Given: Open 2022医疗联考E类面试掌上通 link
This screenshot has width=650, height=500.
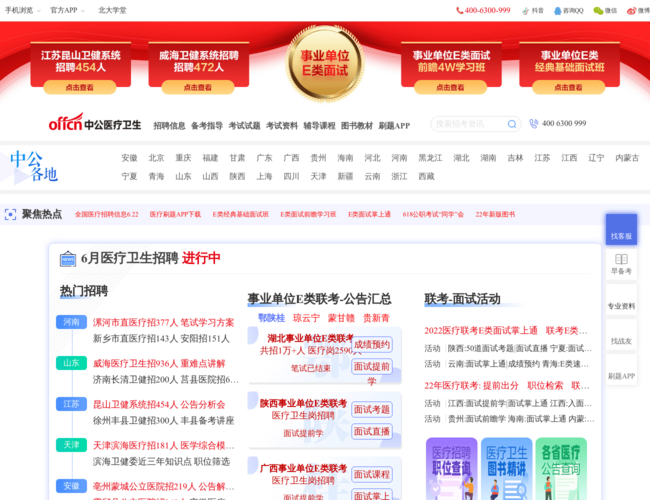Looking at the screenshot, I should click(x=480, y=331).
